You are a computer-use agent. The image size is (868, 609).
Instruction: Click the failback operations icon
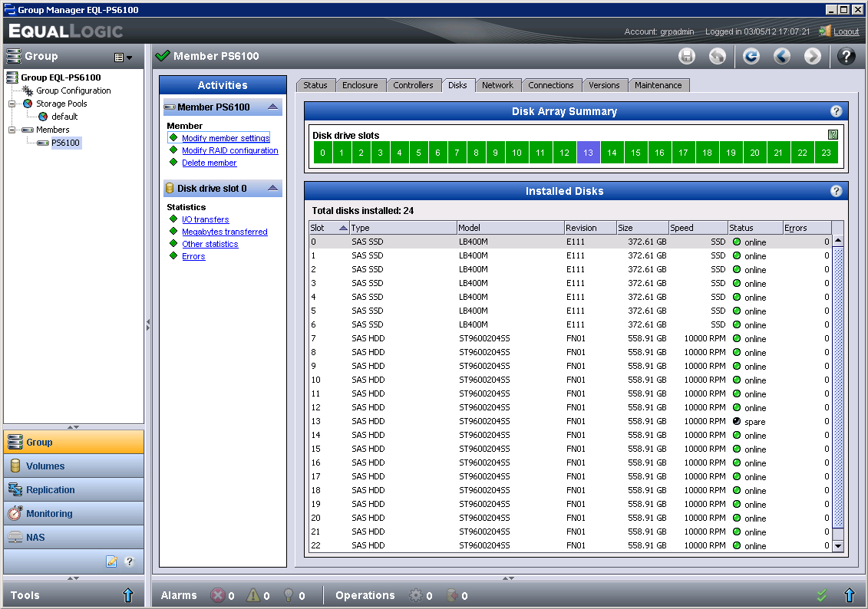pos(452,595)
